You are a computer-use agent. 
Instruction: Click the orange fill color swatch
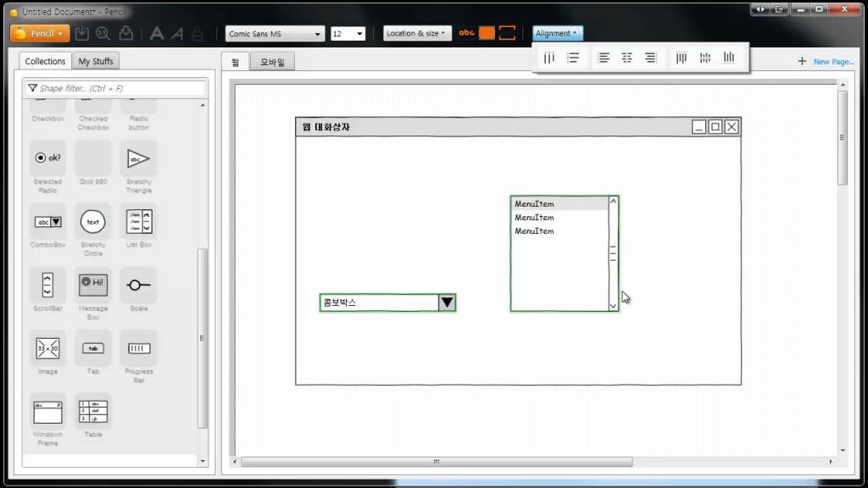[487, 33]
